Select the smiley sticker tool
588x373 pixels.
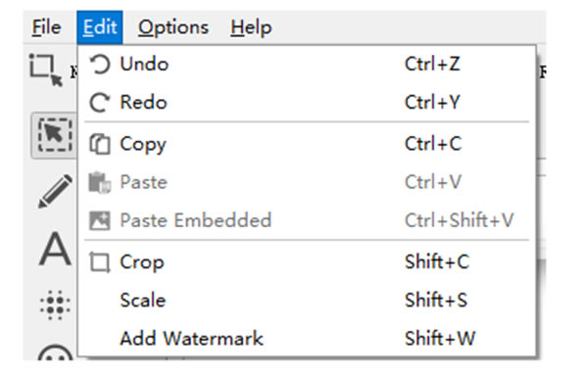point(55,352)
